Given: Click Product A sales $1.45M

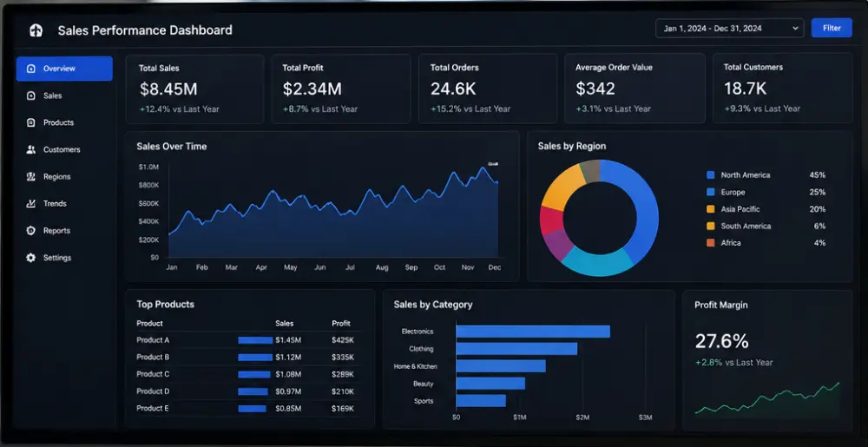Looking at the screenshot, I should tap(288, 340).
